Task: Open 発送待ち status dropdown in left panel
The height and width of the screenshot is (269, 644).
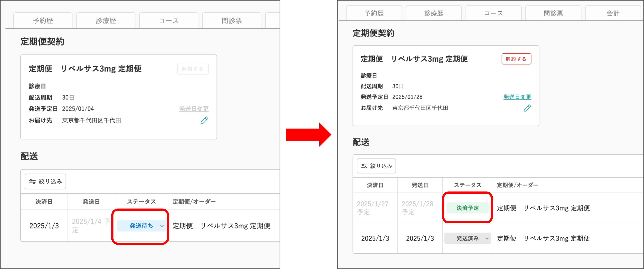Action: pos(141,226)
